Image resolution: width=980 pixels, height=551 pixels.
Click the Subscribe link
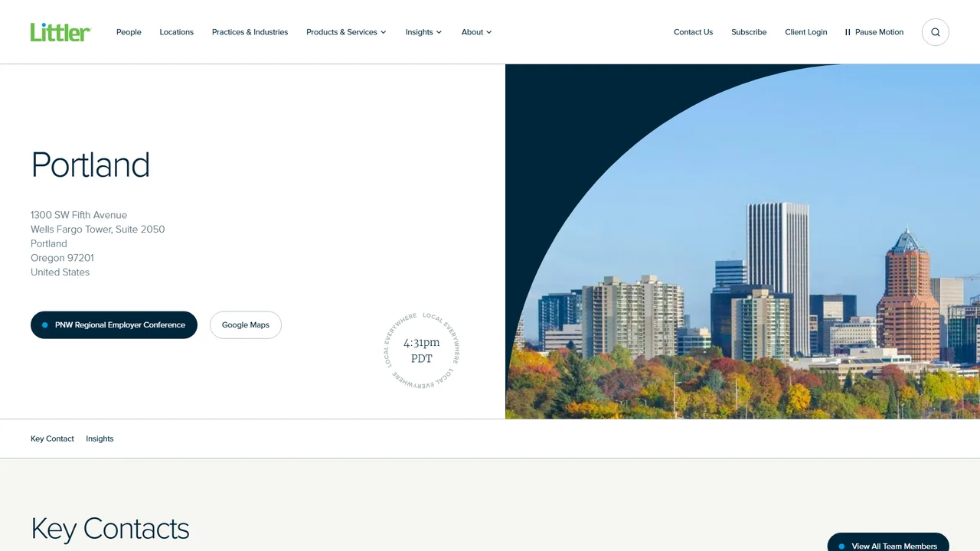[x=749, y=32]
